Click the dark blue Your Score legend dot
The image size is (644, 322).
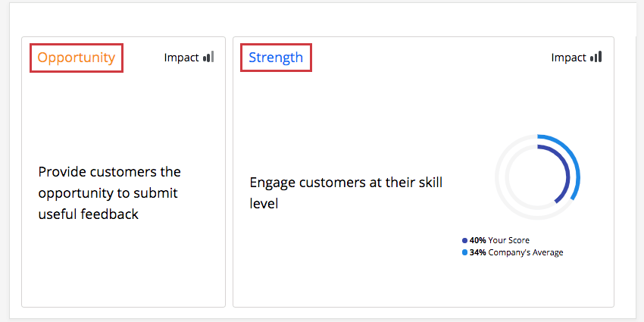tap(464, 240)
